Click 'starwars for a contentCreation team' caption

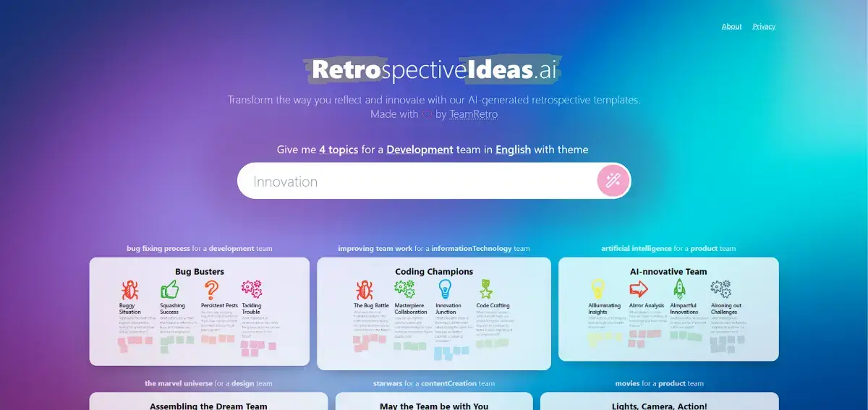point(434,384)
